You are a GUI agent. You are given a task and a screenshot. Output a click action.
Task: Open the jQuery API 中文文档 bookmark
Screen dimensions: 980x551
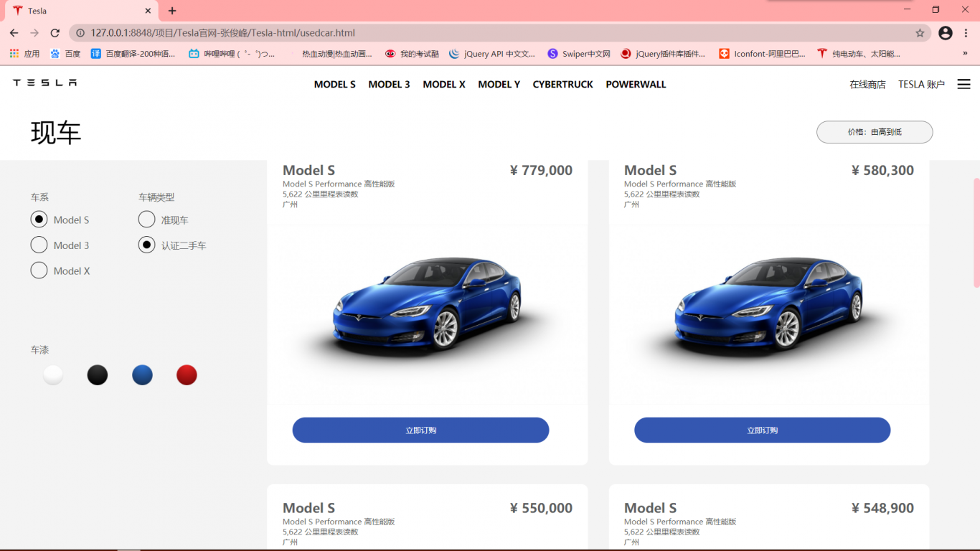point(492,54)
